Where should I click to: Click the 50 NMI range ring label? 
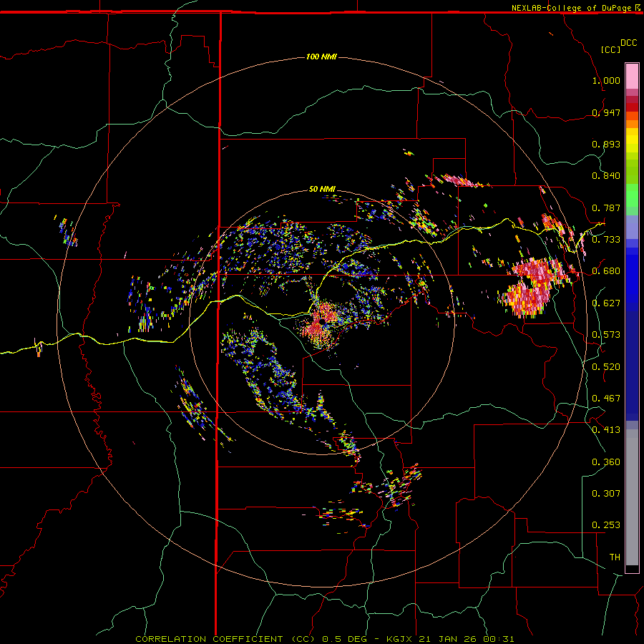pos(322,189)
